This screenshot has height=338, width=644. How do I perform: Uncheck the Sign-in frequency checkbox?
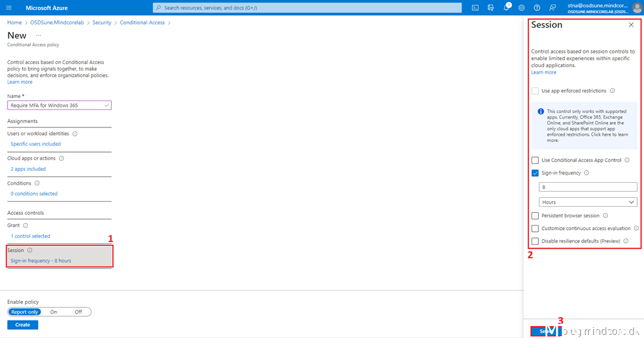pos(535,173)
